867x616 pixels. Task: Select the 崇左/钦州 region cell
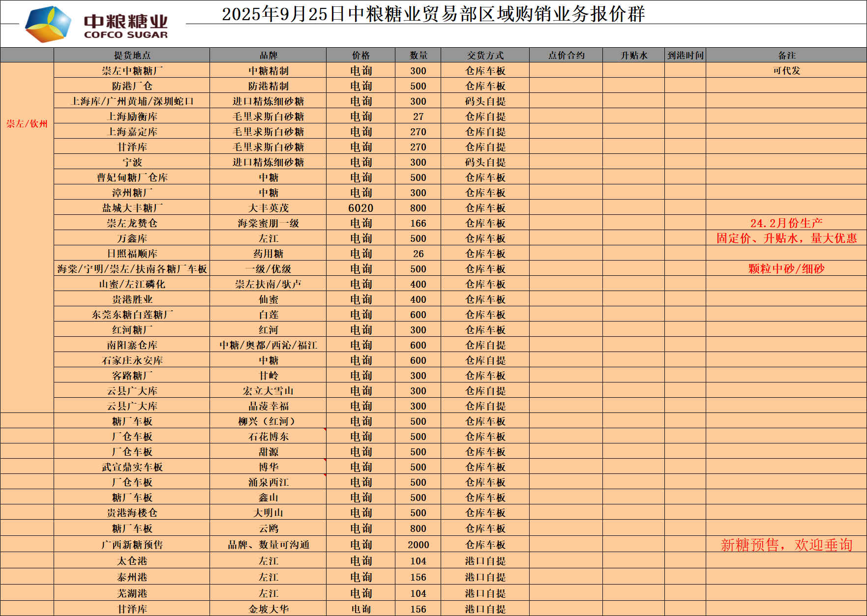point(27,124)
